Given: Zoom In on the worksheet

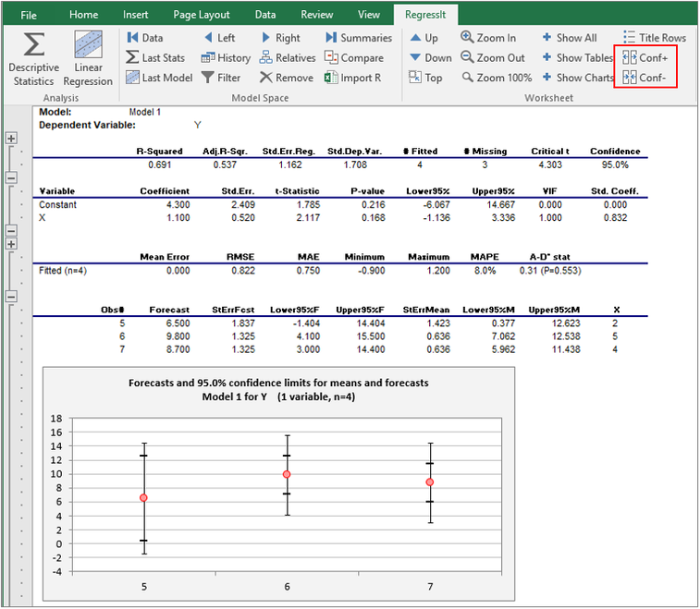Looking at the screenshot, I should (x=488, y=38).
